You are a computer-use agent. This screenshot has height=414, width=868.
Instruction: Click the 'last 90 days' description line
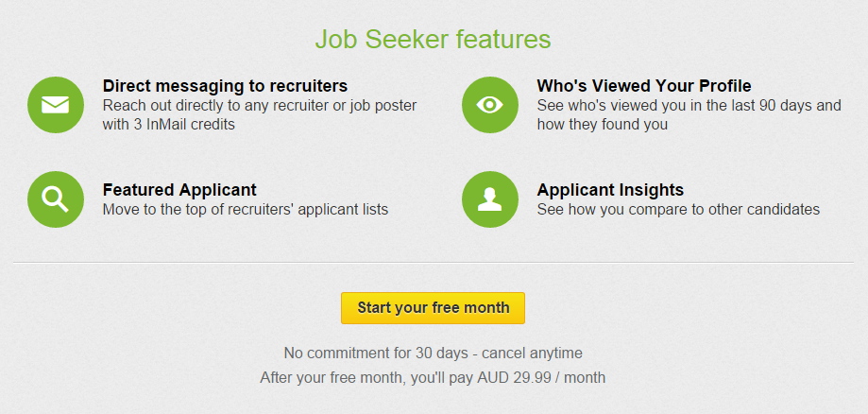pyautogui.click(x=689, y=105)
